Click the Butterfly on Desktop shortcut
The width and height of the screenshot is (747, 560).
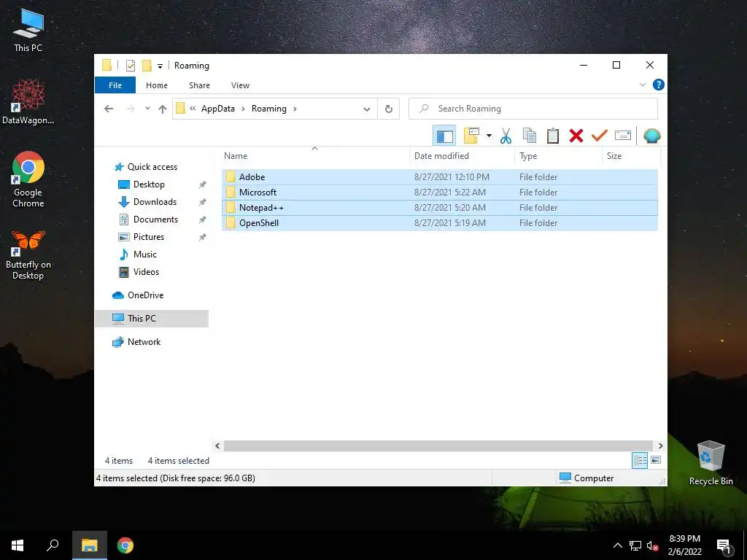click(28, 254)
